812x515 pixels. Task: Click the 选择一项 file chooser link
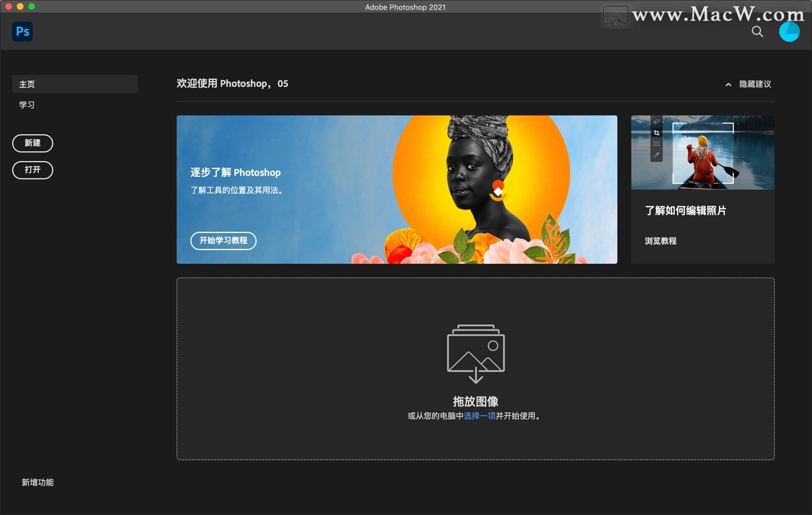[479, 416]
